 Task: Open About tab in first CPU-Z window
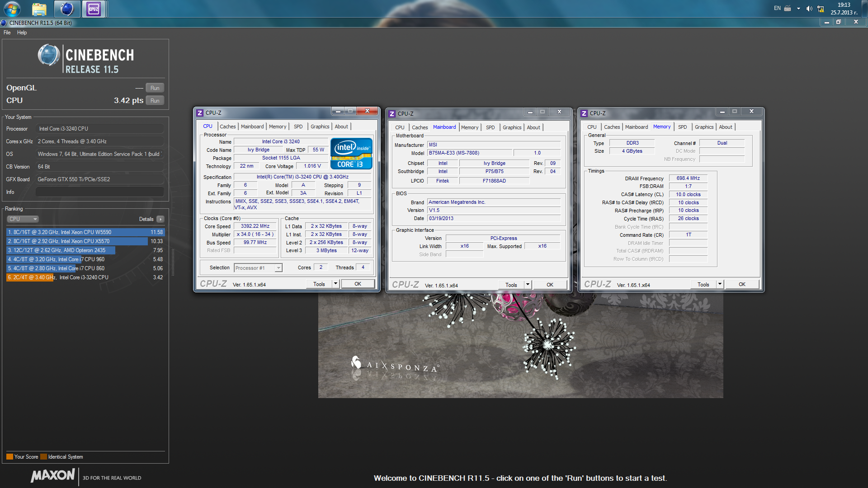coord(341,127)
